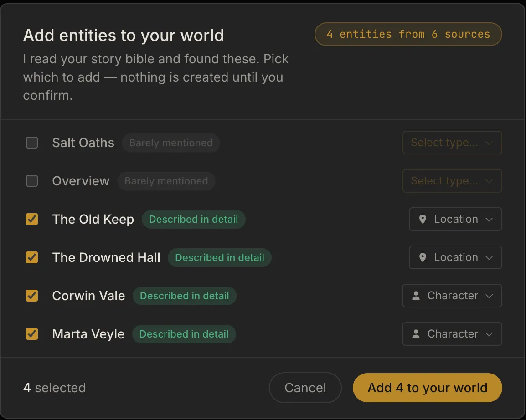
Task: Uncheck the Corwin Vale checkbox
Action: pyautogui.click(x=32, y=296)
